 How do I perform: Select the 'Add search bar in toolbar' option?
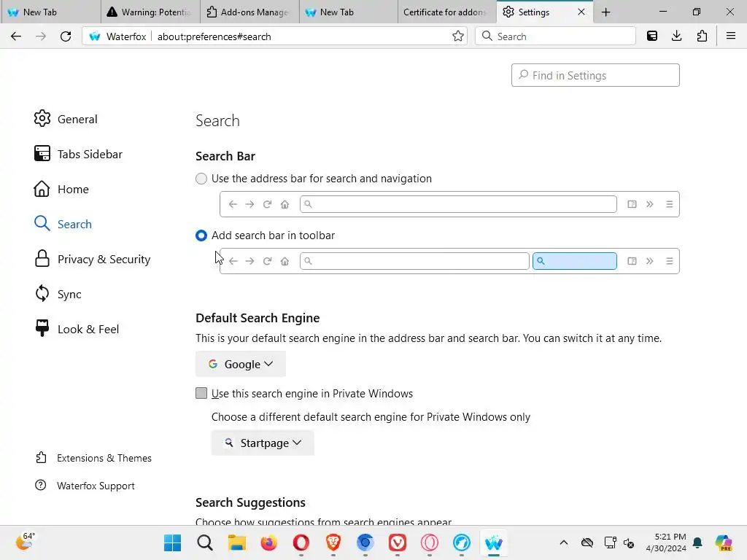[x=201, y=236]
